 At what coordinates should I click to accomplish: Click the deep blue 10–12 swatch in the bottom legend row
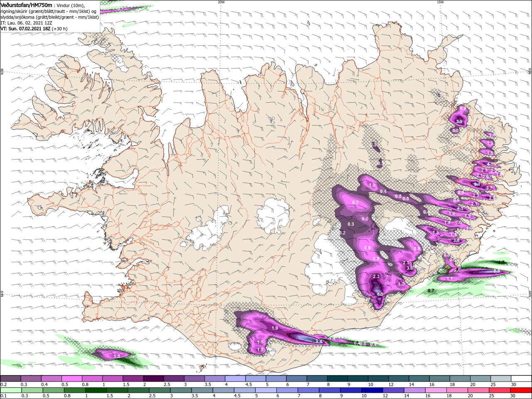(372, 390)
